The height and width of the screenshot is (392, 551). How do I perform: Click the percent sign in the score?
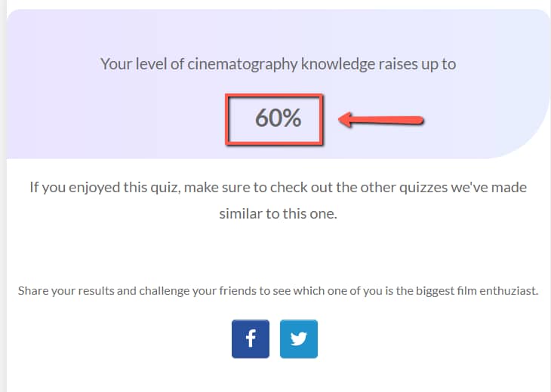click(x=291, y=118)
